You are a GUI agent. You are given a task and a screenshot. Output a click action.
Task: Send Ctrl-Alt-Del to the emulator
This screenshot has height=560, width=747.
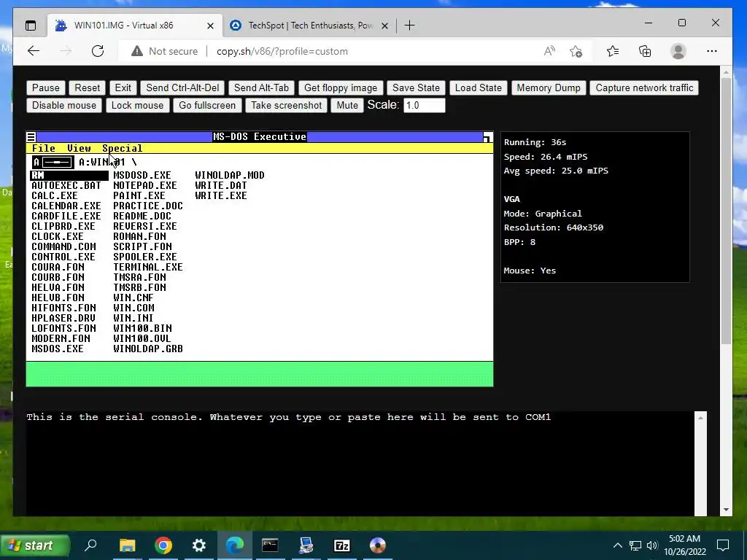pos(182,87)
